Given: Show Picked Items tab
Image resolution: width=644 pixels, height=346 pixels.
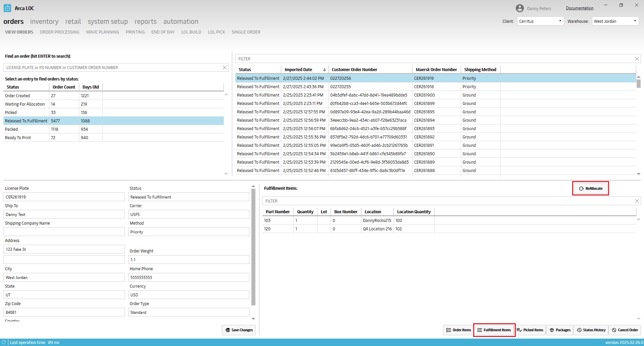Looking at the screenshot, I should (x=530, y=330).
